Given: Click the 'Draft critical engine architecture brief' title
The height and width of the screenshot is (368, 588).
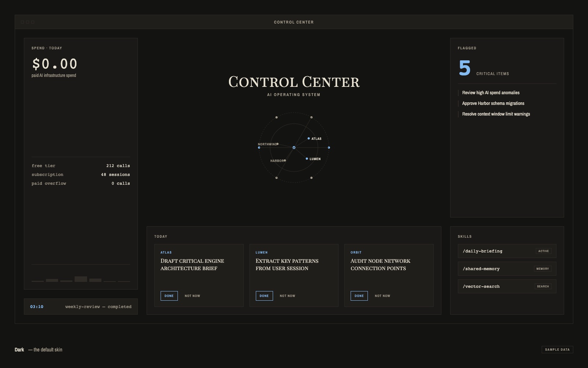Looking at the screenshot, I should coord(192,265).
